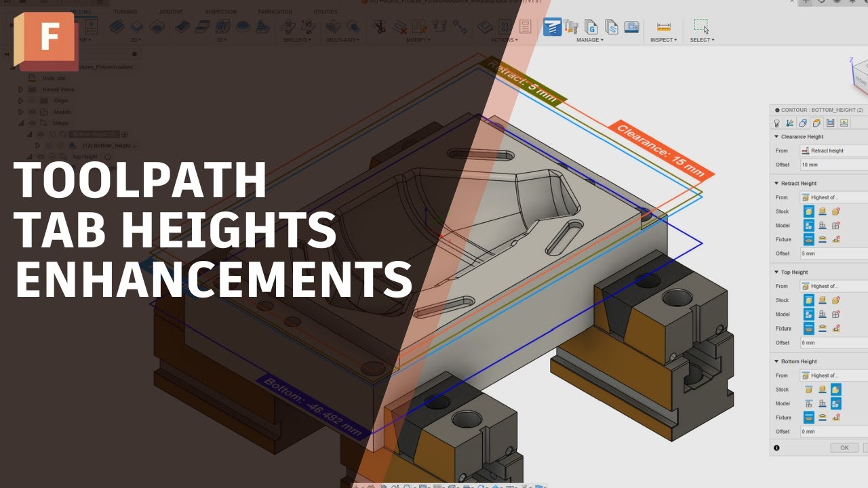Select Ignore model icon under Retract Height
This screenshot has height=488, width=868.
[x=836, y=226]
